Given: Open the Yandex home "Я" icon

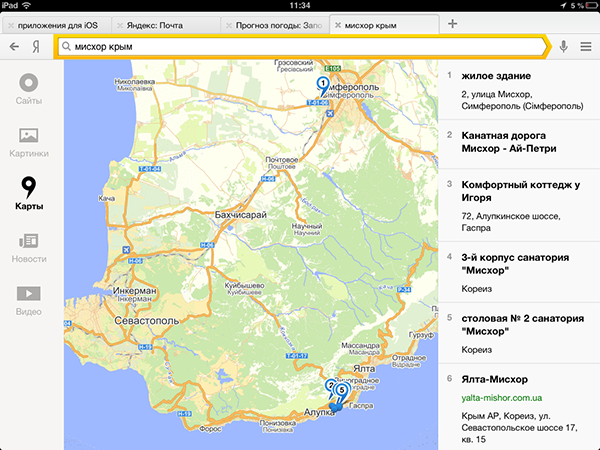Looking at the screenshot, I should pyautogui.click(x=36, y=47).
